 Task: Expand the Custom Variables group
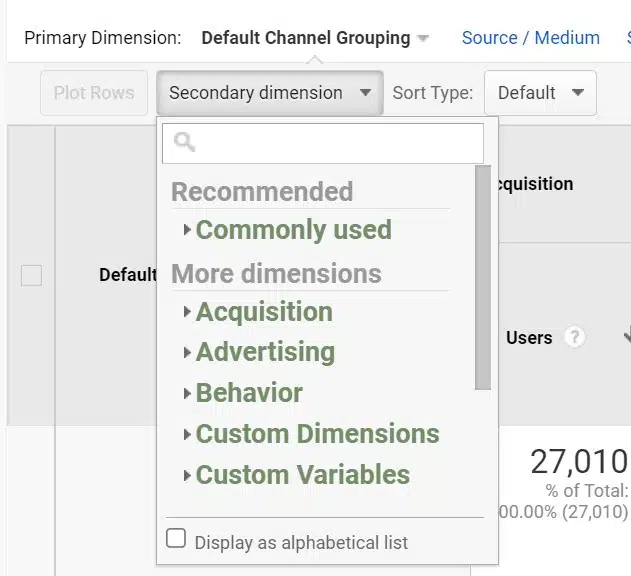(302, 475)
